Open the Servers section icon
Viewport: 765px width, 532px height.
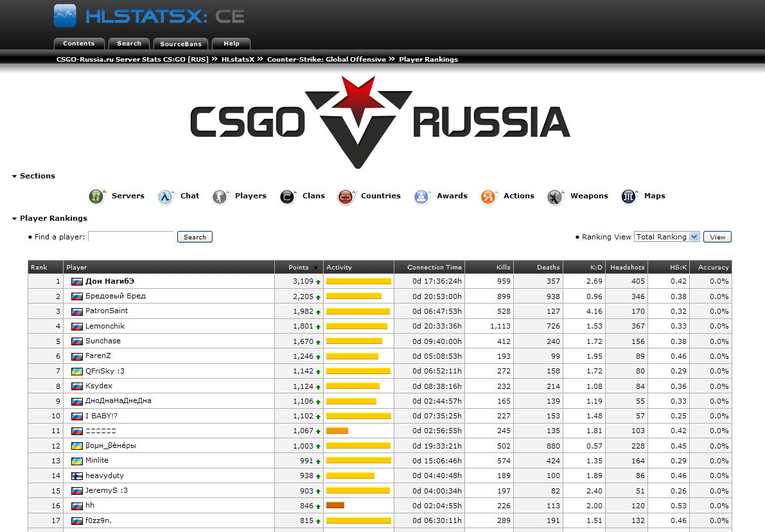(x=97, y=196)
